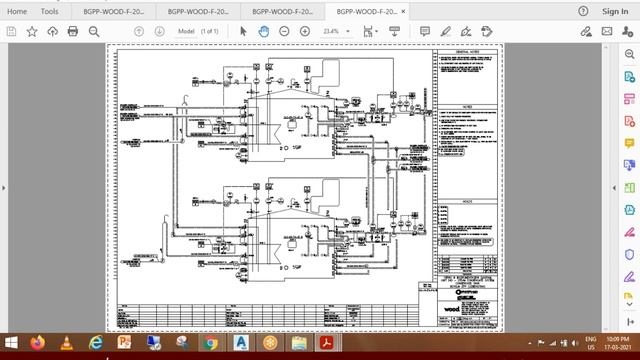Open Combine Files tool in right pane

[629, 165]
